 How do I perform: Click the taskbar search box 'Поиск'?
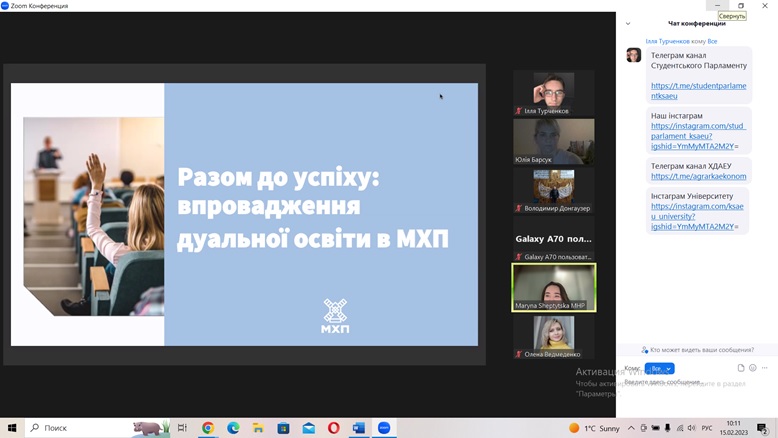[x=97, y=428]
